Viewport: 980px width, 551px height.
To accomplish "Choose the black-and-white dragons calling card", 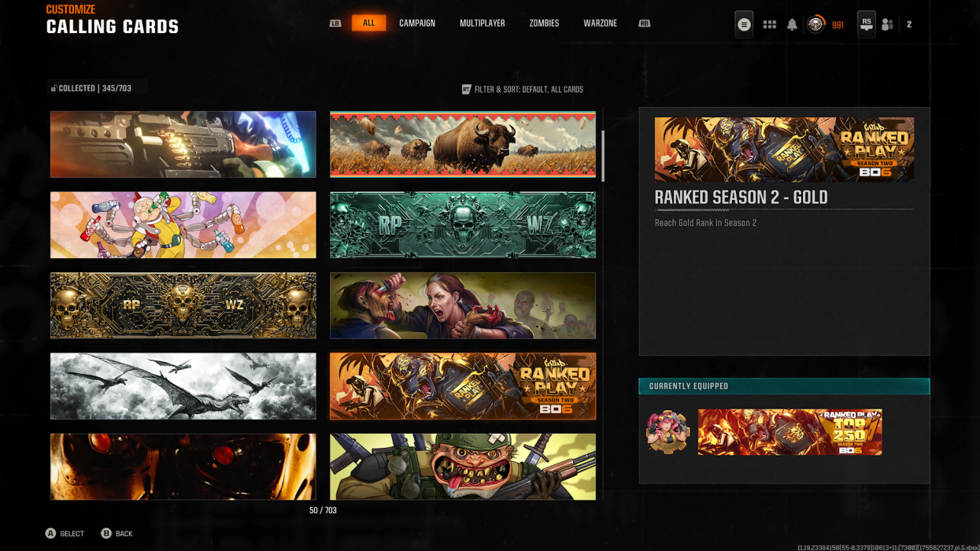I will click(x=183, y=386).
